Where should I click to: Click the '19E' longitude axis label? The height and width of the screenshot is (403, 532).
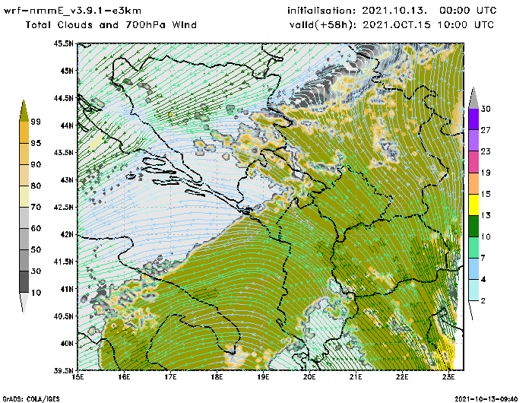coord(263,377)
